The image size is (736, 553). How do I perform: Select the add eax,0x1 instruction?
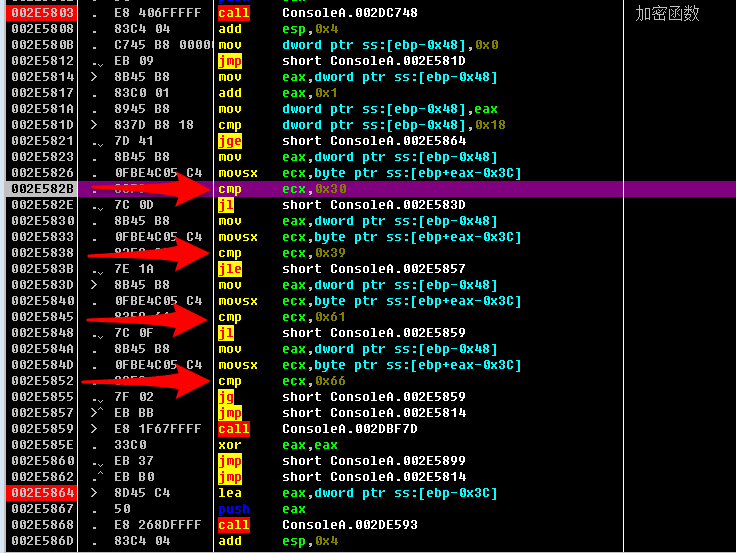[277, 92]
